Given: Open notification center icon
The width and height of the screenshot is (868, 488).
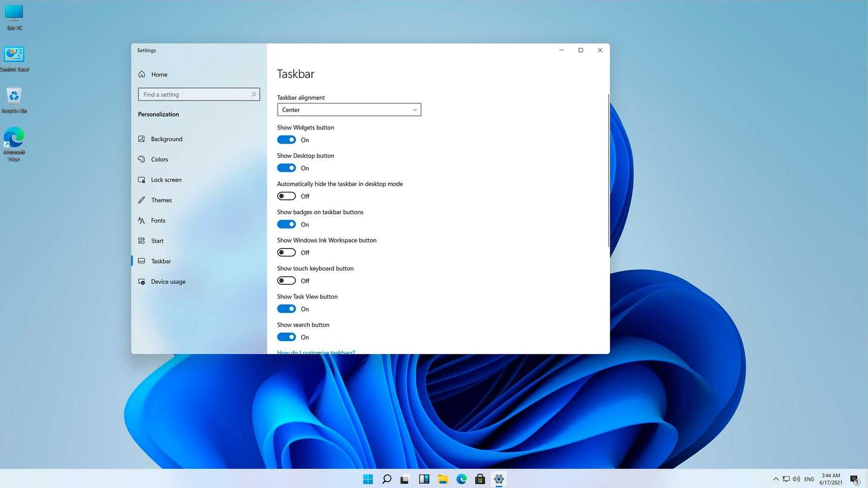Looking at the screenshot, I should coord(854,479).
